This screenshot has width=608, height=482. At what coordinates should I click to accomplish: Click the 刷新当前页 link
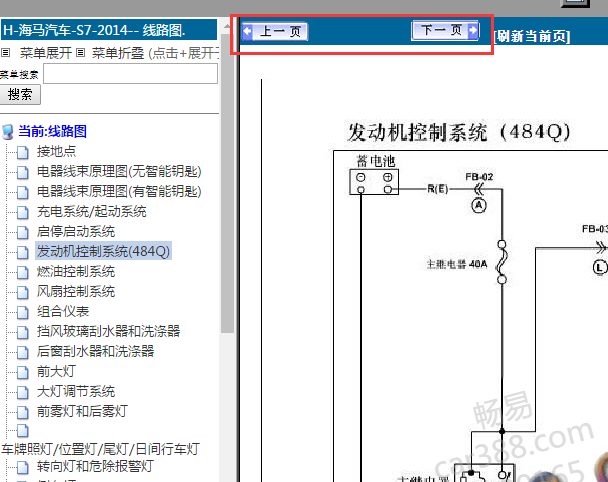pos(532,36)
